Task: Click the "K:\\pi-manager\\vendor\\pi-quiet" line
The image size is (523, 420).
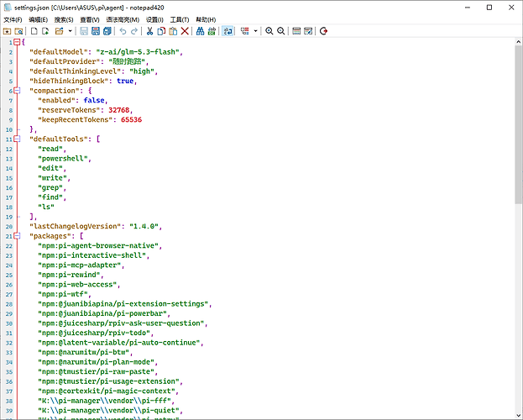Action: click(109, 410)
